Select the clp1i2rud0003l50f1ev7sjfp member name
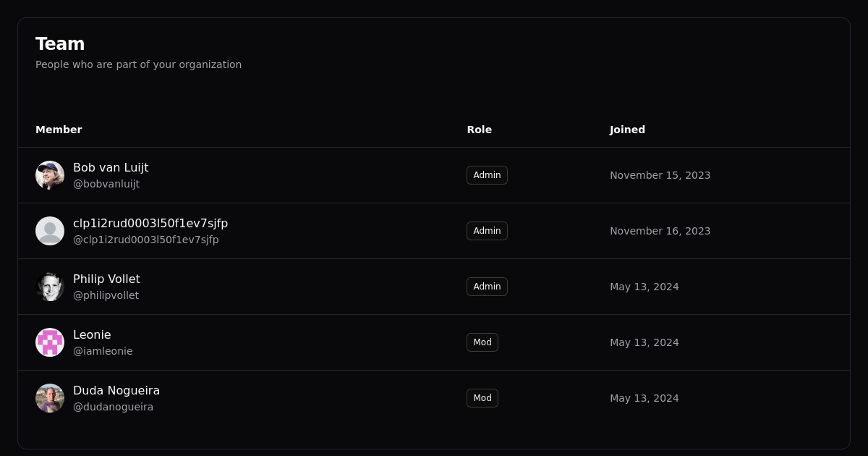Image resolution: width=868 pixels, height=456 pixels. pyautogui.click(x=150, y=223)
